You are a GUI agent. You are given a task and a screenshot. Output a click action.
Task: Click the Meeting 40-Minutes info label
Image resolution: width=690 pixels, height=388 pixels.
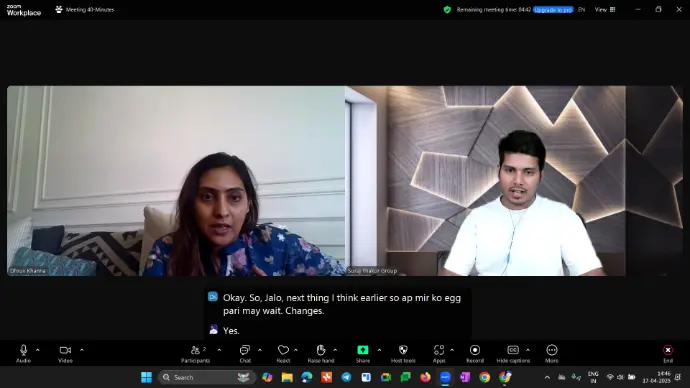[x=90, y=10]
